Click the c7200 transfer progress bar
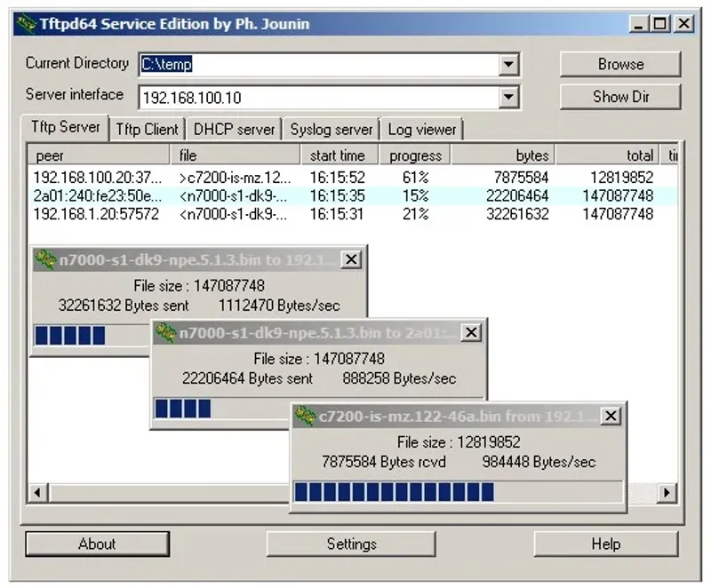 (x=458, y=492)
